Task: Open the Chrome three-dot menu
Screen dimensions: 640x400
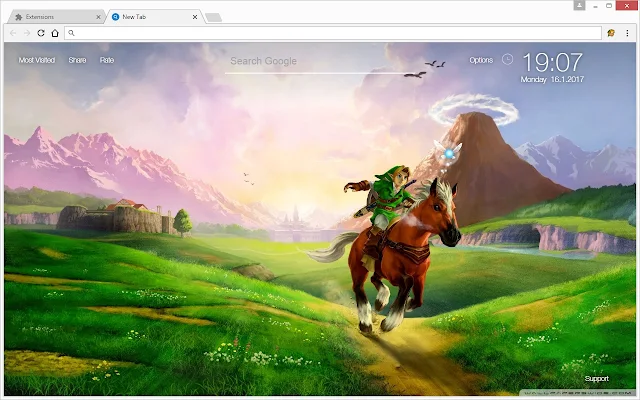Action: [627, 33]
